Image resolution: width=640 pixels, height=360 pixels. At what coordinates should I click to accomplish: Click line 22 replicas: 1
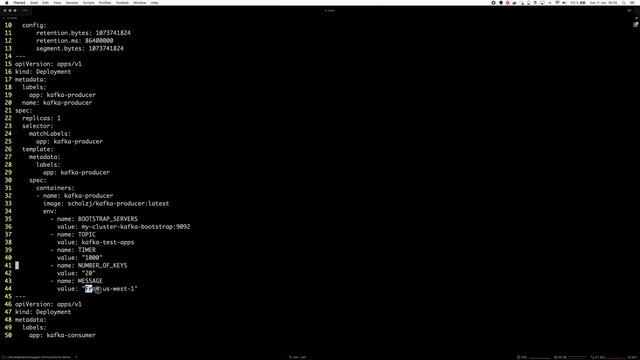pos(41,118)
